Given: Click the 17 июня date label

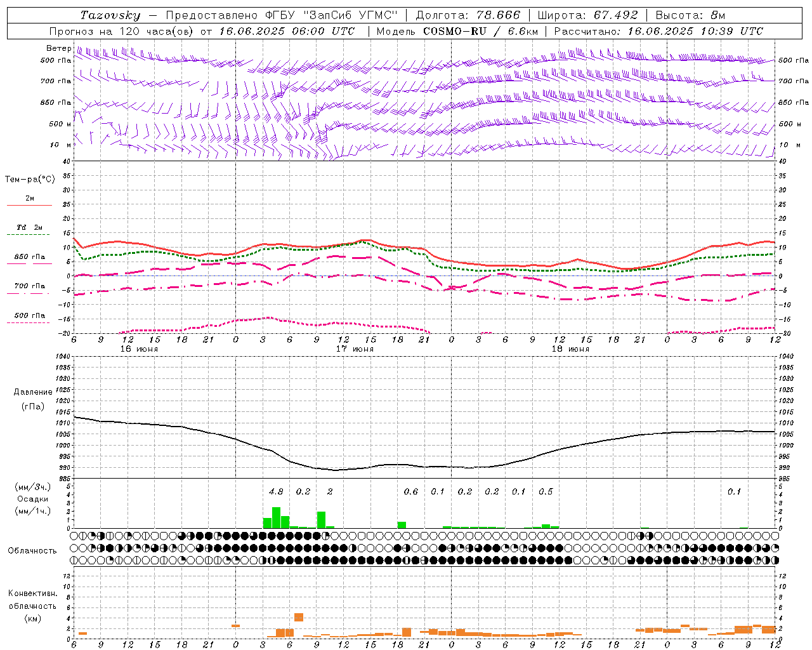Looking at the screenshot, I should pos(355,349).
